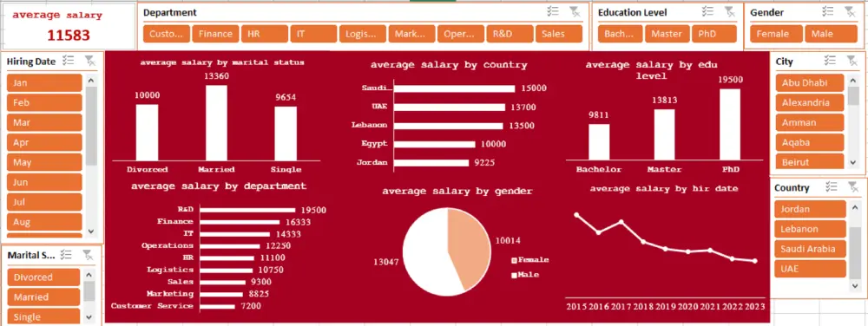The image size is (868, 326).
Task: Click the PhD bar in edu level chart
Action: pyautogui.click(x=730, y=124)
